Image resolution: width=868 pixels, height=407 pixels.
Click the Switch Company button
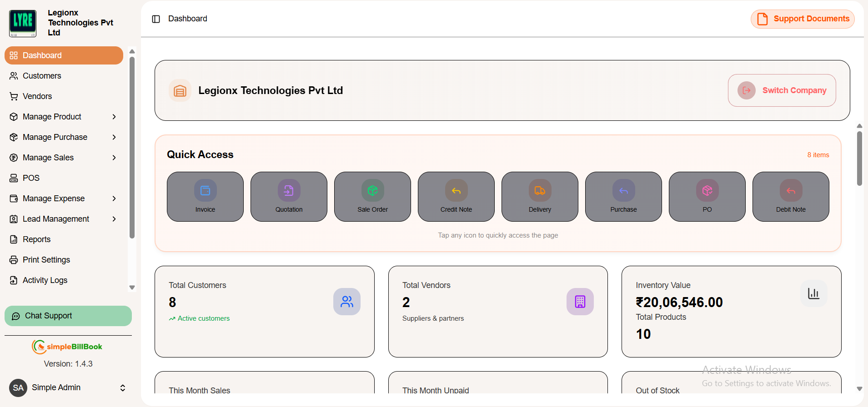(x=782, y=90)
